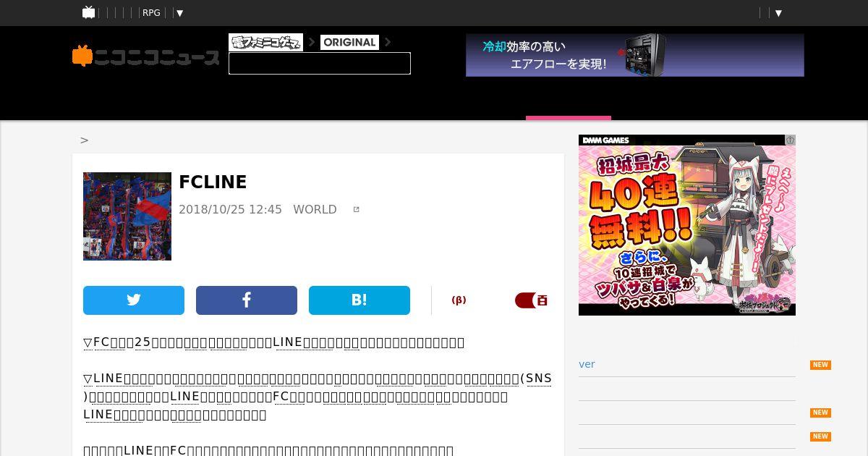Share the article on Facebook
Viewport: 868px width, 456px height.
coord(247,300)
